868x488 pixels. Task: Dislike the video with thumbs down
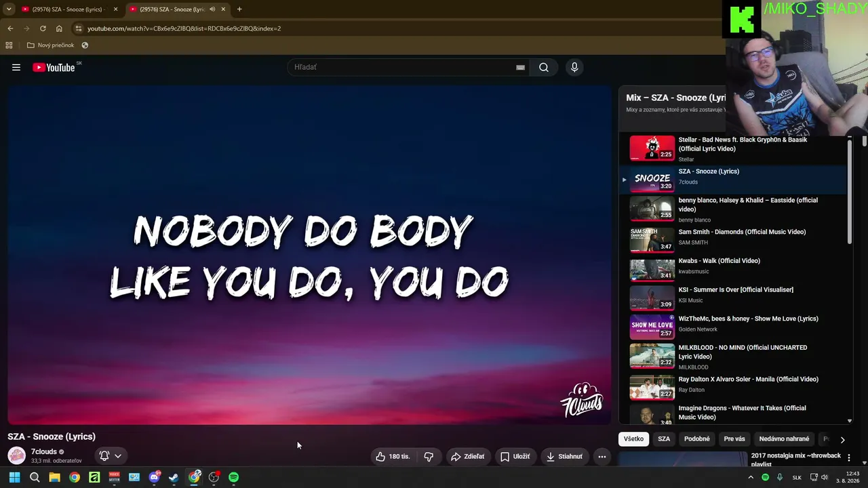(429, 456)
